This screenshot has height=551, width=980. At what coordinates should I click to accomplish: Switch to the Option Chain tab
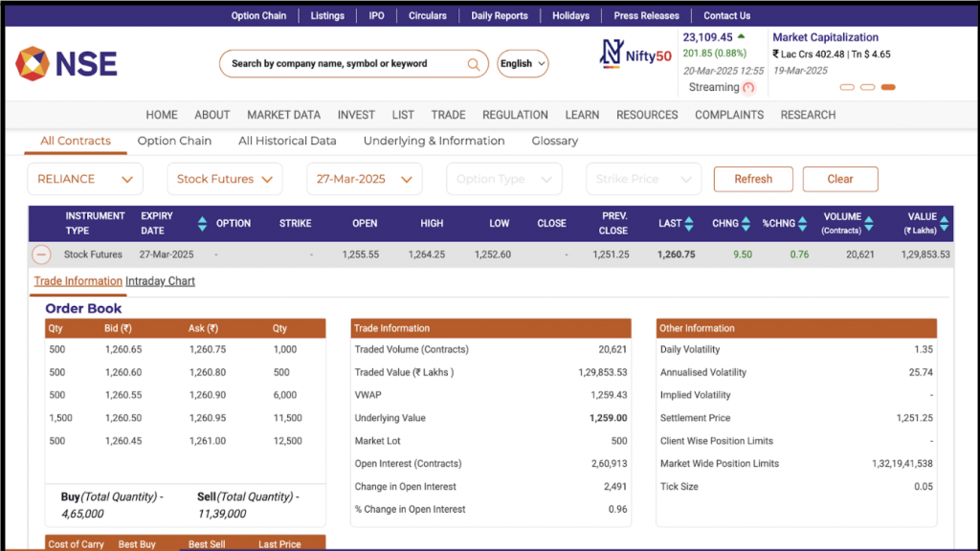(174, 140)
